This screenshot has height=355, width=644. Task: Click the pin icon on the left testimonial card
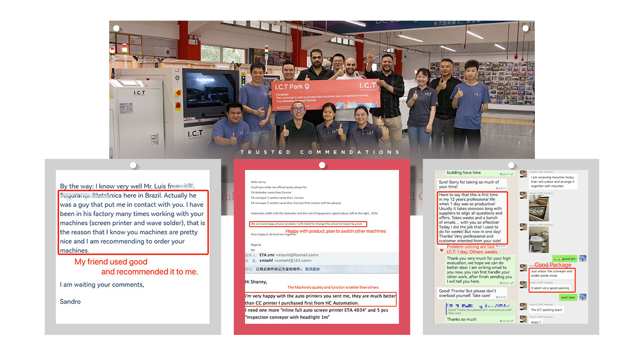(133, 165)
